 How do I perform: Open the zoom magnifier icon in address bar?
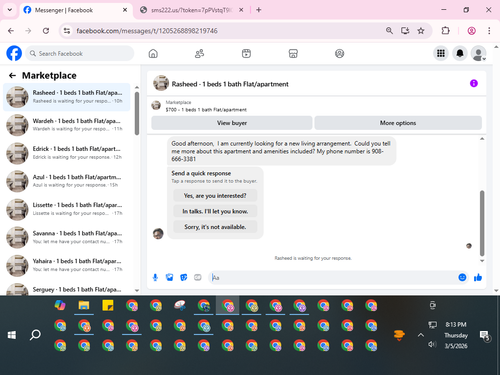389,31
